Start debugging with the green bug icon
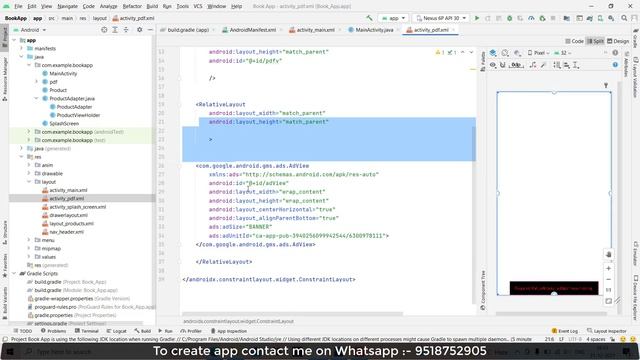 (x=509, y=18)
